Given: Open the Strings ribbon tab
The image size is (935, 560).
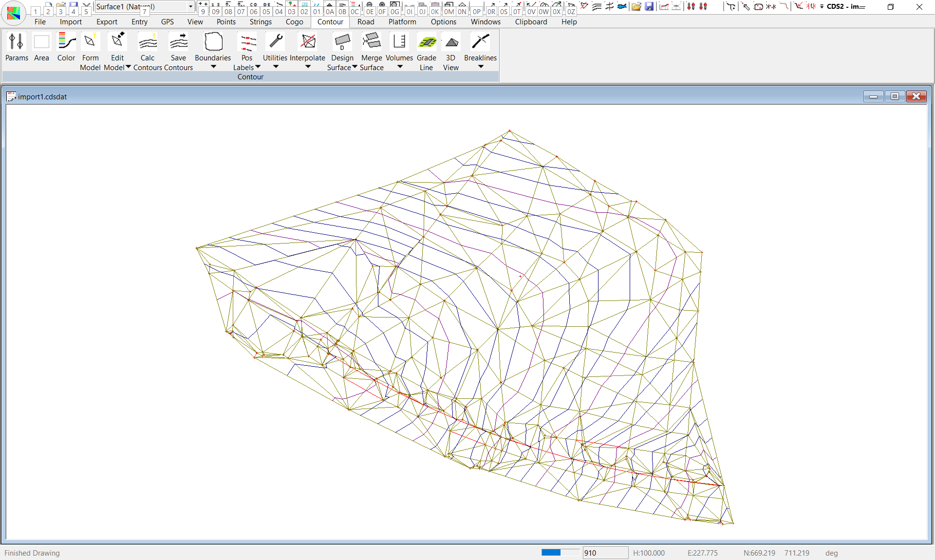Looking at the screenshot, I should click(261, 22).
